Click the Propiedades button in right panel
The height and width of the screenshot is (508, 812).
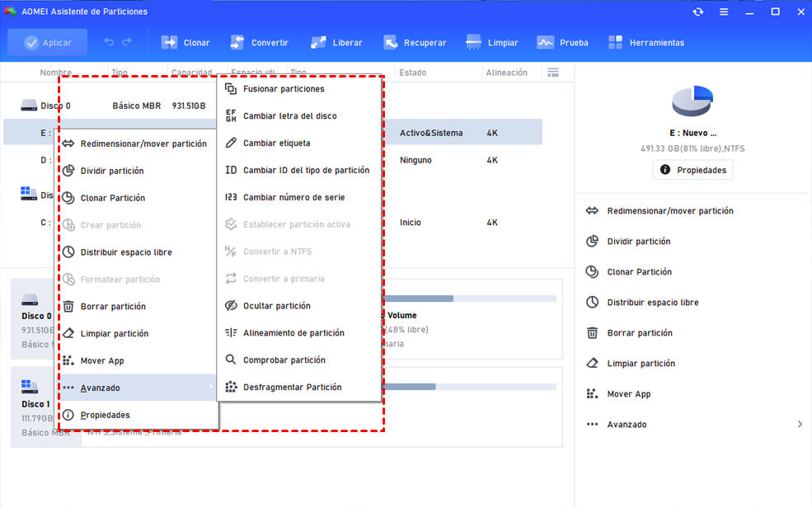point(693,170)
